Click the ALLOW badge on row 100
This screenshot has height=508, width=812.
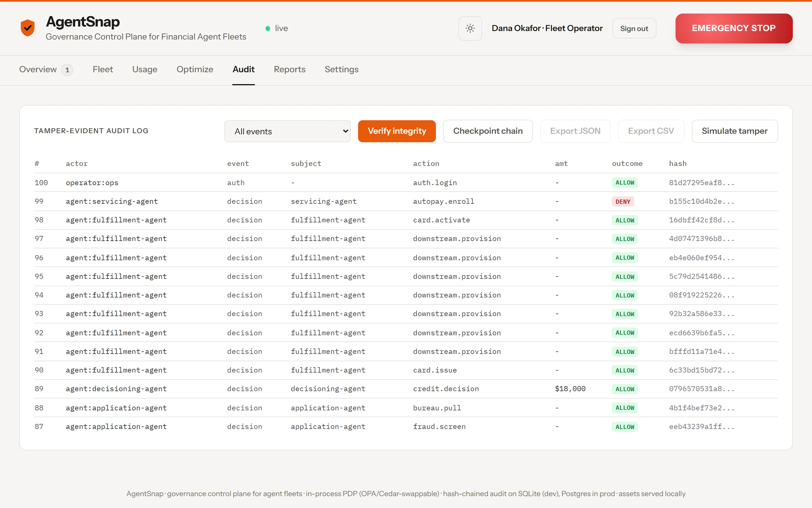pos(625,183)
